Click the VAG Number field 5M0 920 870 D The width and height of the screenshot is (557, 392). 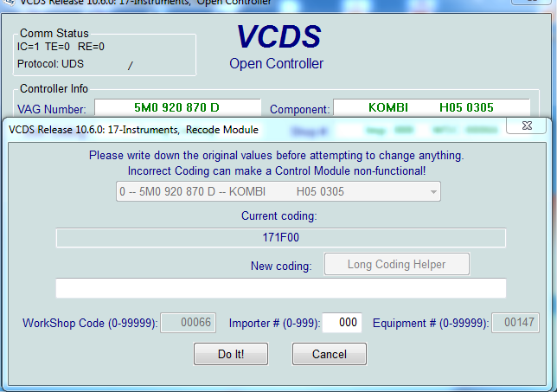coord(177,107)
